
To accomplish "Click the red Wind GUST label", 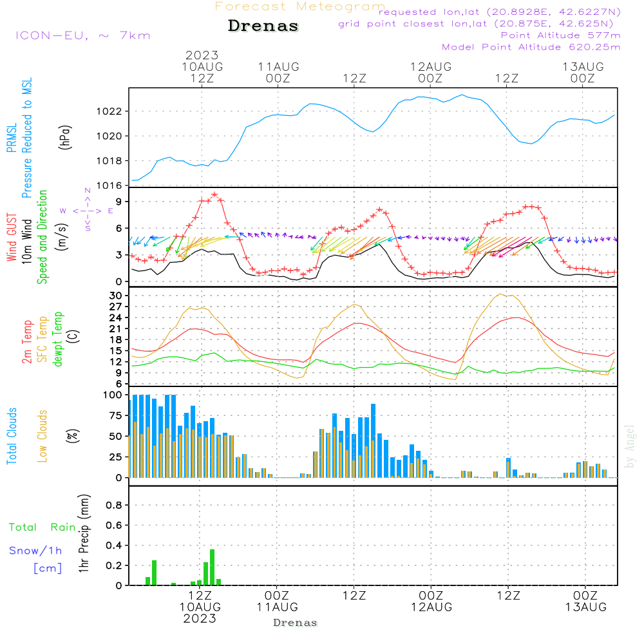I will [12, 238].
